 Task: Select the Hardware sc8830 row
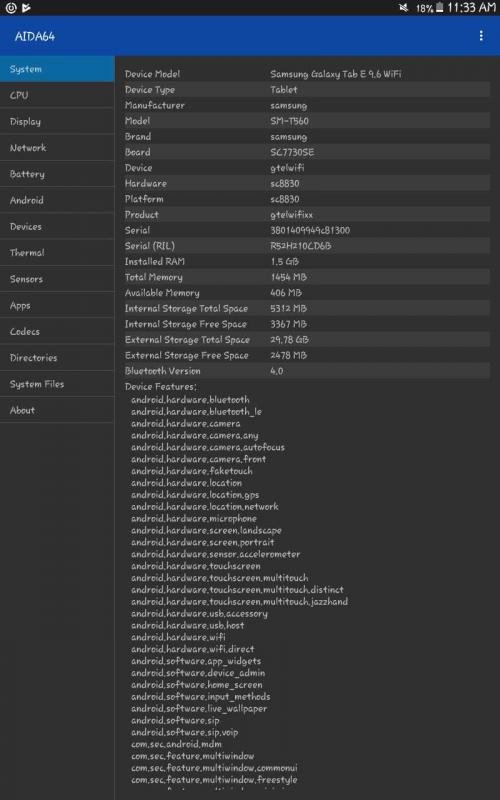[x=307, y=183]
